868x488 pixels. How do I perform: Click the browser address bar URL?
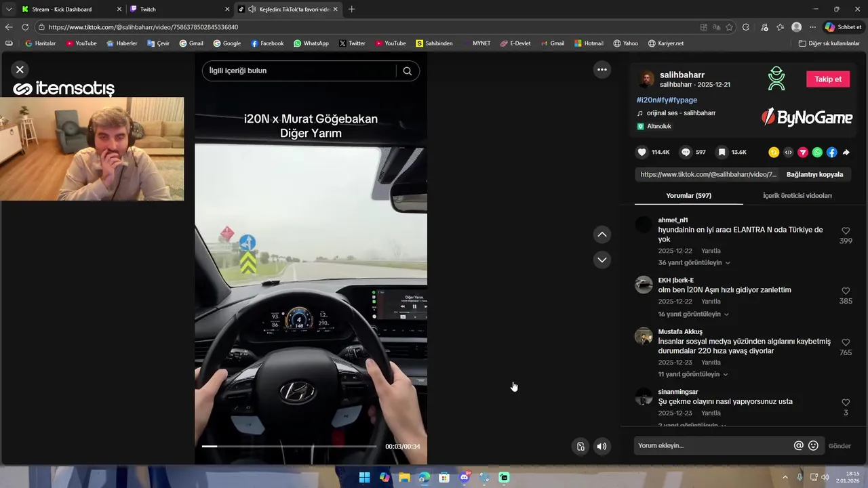pos(143,27)
